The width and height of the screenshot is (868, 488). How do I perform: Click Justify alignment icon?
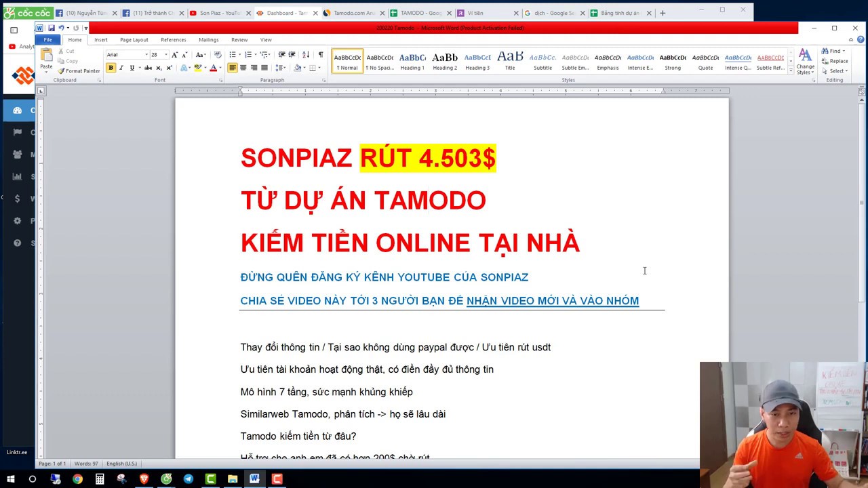coord(264,68)
